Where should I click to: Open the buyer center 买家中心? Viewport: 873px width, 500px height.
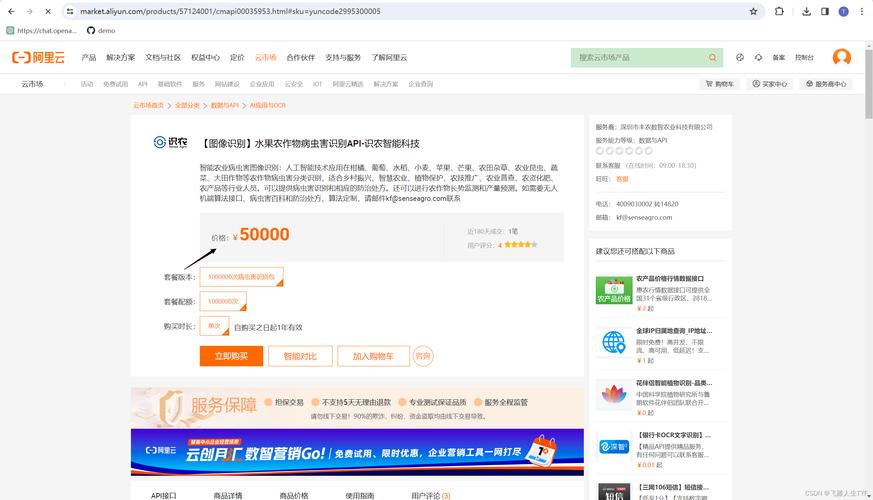pyautogui.click(x=770, y=84)
